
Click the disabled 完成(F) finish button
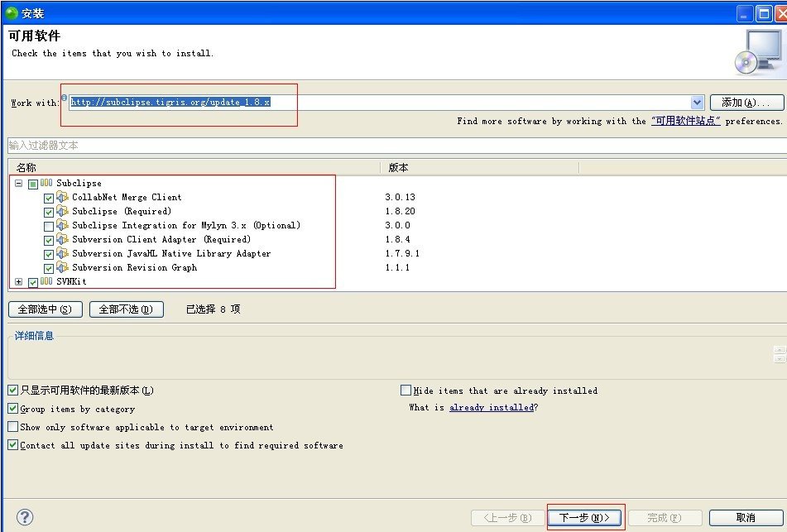(x=665, y=517)
